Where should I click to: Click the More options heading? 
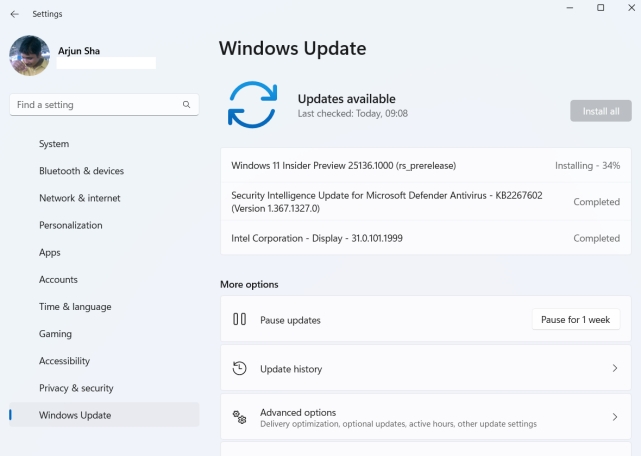pyautogui.click(x=249, y=284)
